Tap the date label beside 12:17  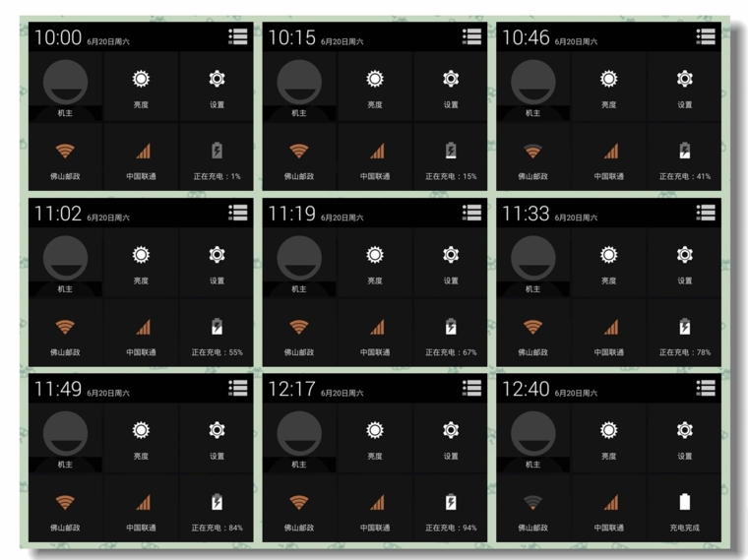click(343, 393)
